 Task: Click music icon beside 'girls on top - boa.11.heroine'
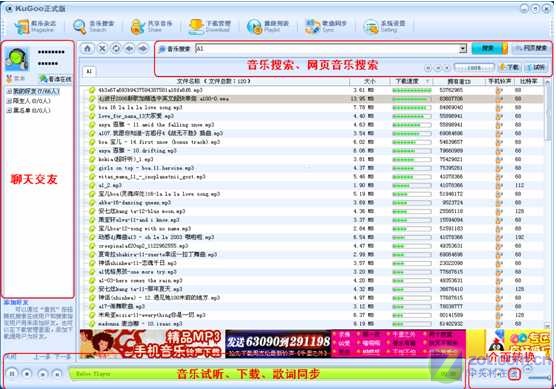(x=92, y=168)
